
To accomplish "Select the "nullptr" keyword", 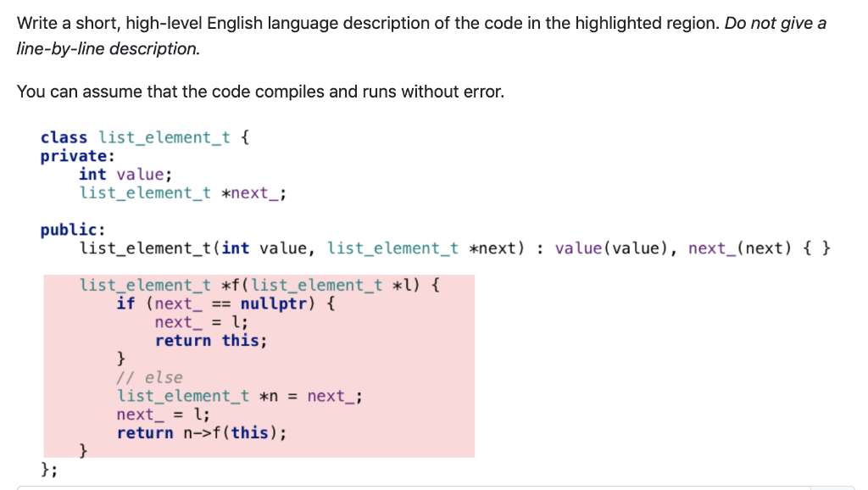I will pos(274,303).
